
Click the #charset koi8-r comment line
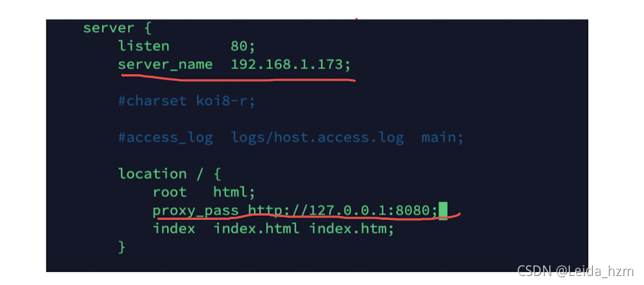tap(187, 101)
